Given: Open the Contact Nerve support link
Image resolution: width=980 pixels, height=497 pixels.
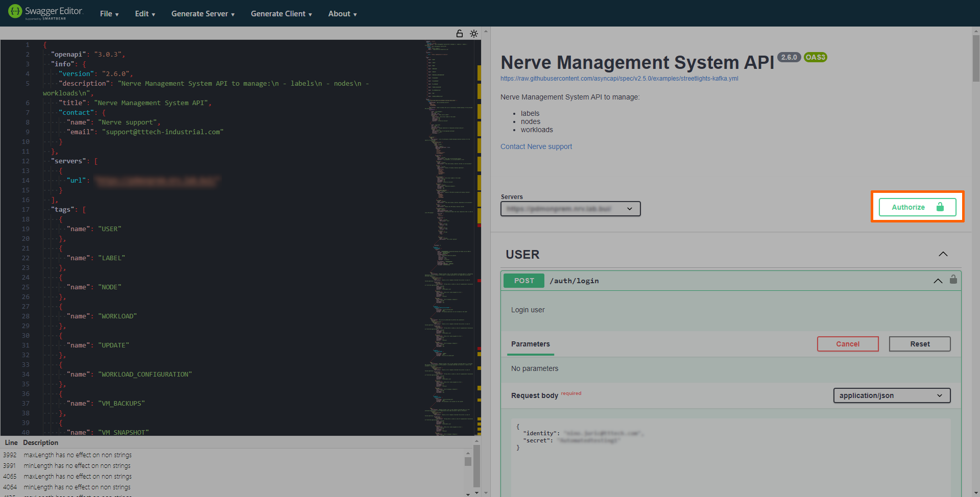Looking at the screenshot, I should click(x=536, y=146).
